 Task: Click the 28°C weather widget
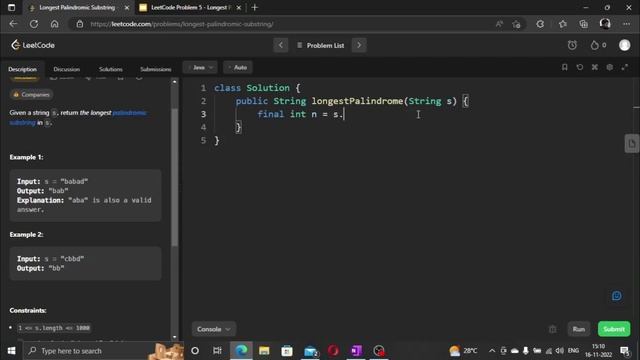pos(463,351)
